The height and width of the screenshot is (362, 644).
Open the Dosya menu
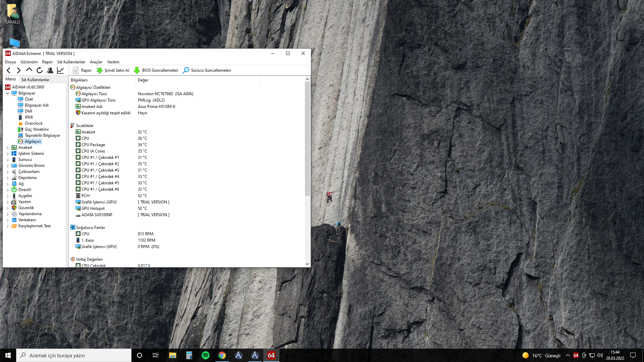point(10,62)
